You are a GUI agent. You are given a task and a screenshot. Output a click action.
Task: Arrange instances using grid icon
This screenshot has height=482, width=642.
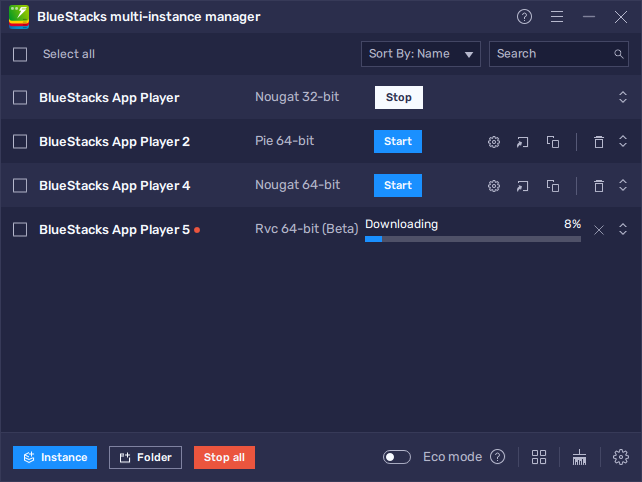click(x=539, y=457)
